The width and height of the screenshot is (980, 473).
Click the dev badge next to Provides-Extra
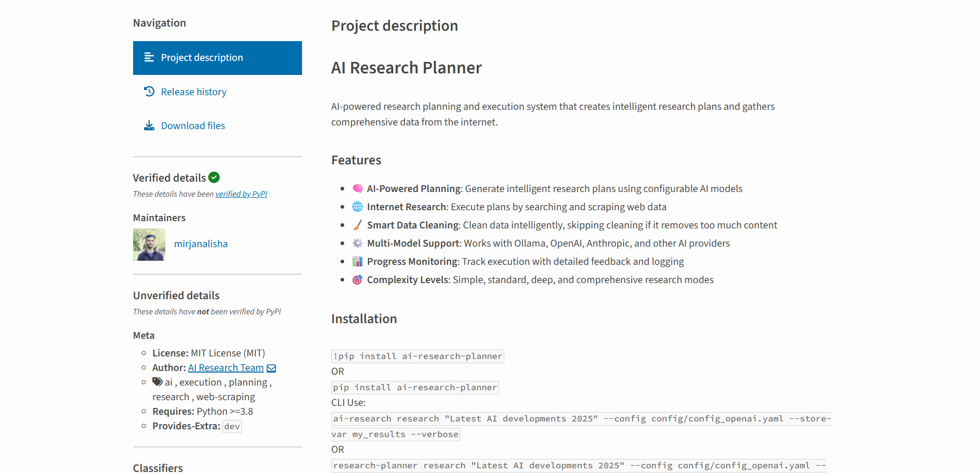(x=232, y=426)
